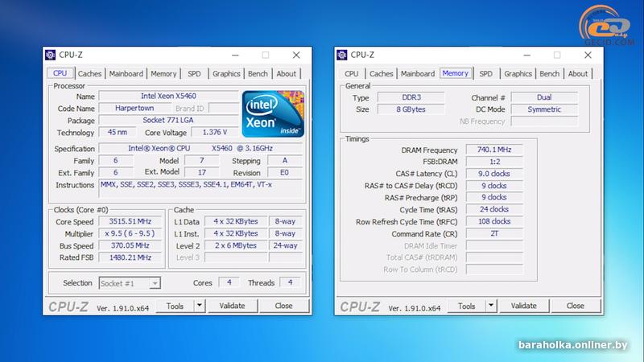Click Tools button in right CPU-Z window

[467, 306]
